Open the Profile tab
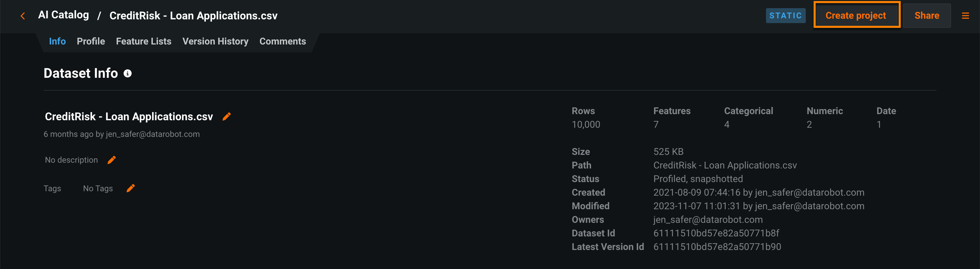Screen dimensions: 980x269 (x=91, y=41)
